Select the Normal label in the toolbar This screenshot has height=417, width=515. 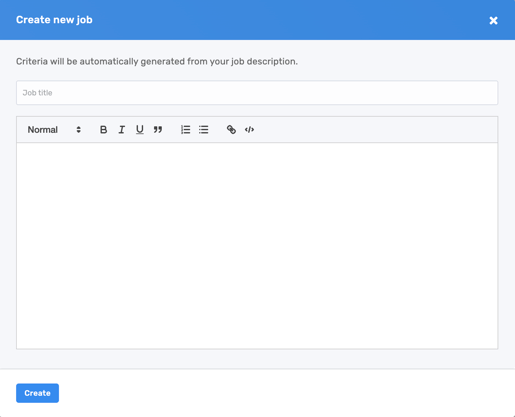(43, 130)
